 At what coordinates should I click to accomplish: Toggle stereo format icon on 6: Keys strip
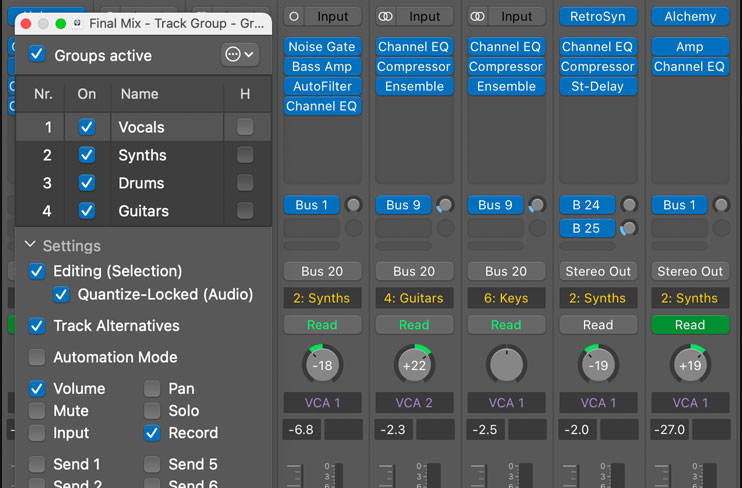477,17
